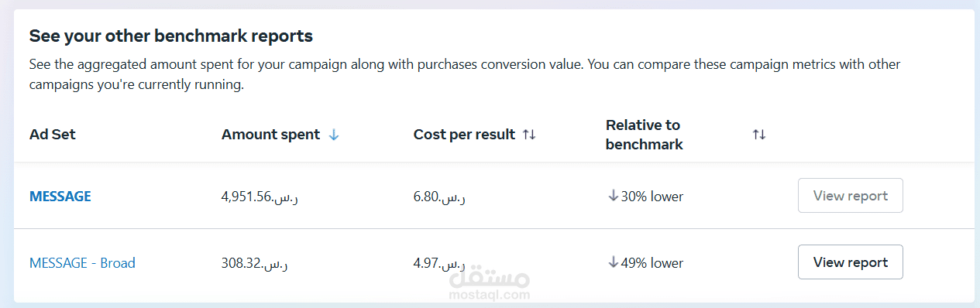The height and width of the screenshot is (308, 980).
Task: Toggle the sort arrows next to Cost per result
Action: click(x=529, y=135)
